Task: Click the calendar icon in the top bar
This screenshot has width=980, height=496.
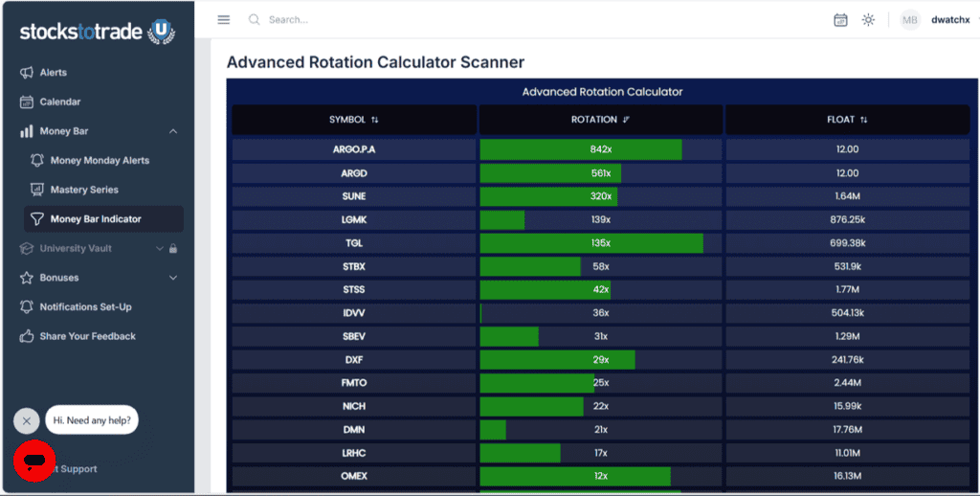Action: tap(840, 20)
